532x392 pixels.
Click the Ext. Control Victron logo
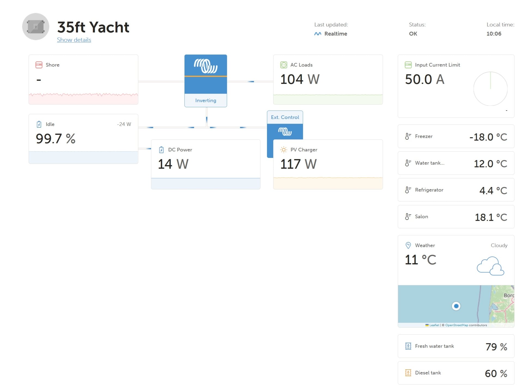point(285,132)
